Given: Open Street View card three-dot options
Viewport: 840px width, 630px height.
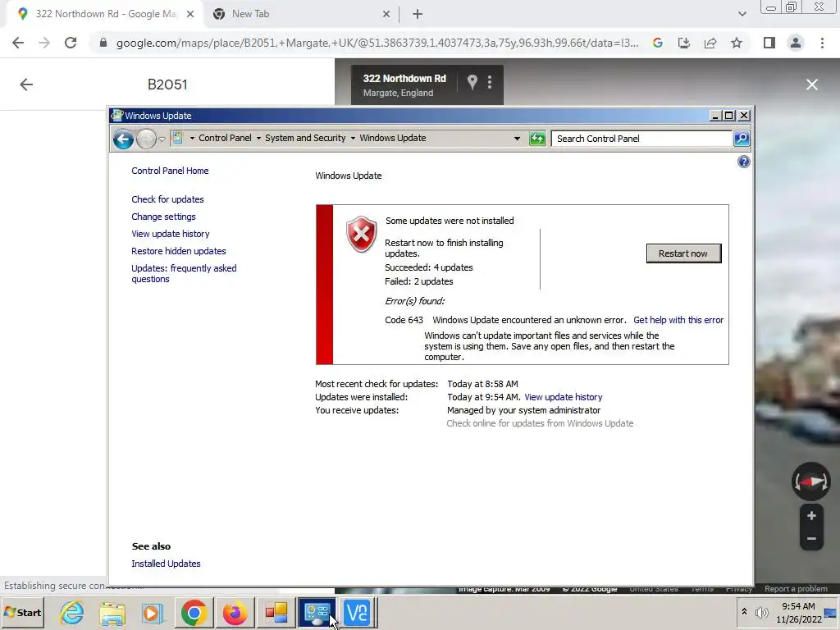Looking at the screenshot, I should 490,82.
